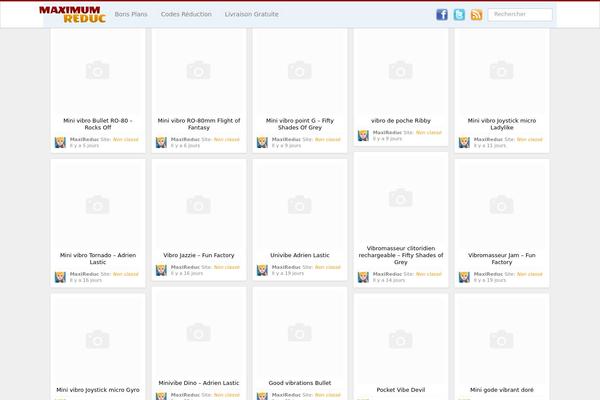Image resolution: width=600 pixels, height=400 pixels.
Task: Open Mini gode vibrant doré title
Action: click(x=502, y=390)
